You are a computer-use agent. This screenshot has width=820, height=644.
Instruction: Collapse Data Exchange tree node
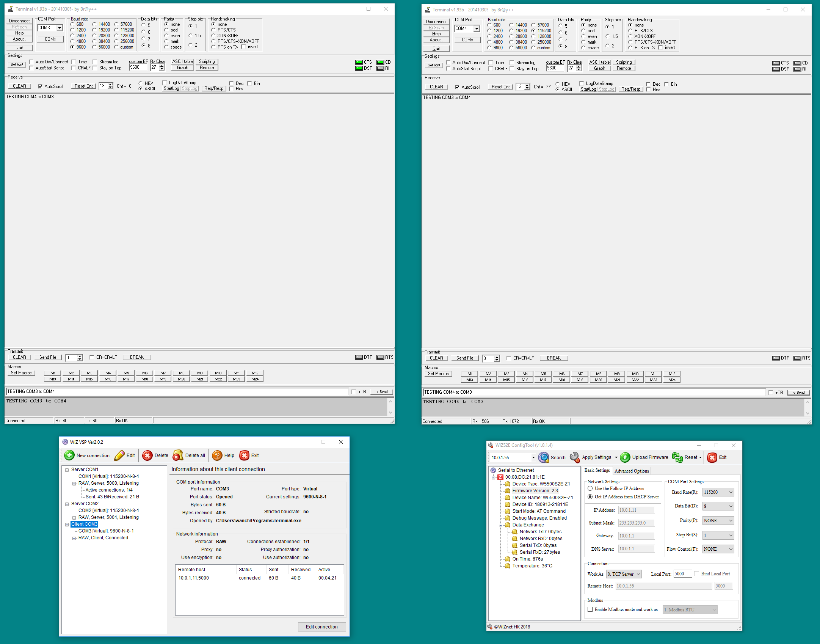tap(500, 525)
